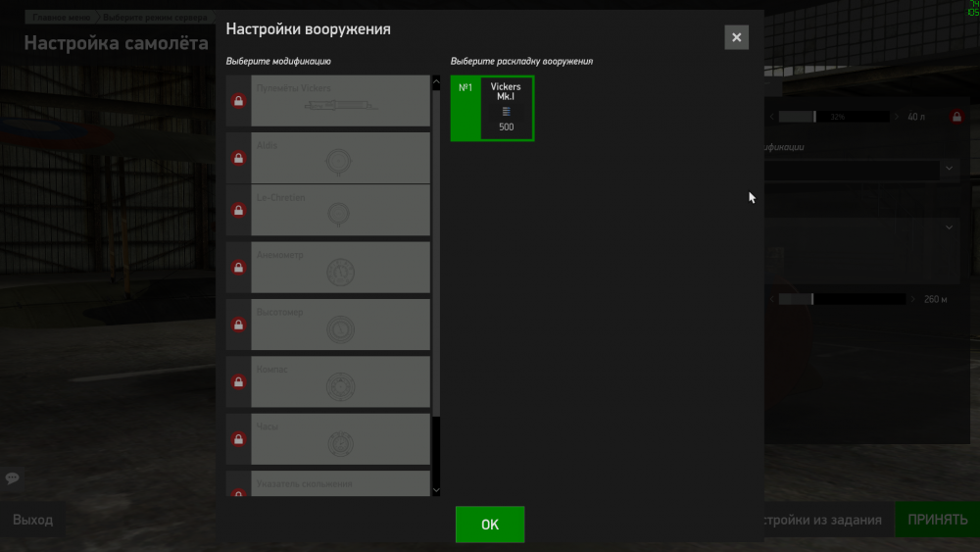Click the modification list scrollbar thumb
980x552 pixels.
pos(436,253)
